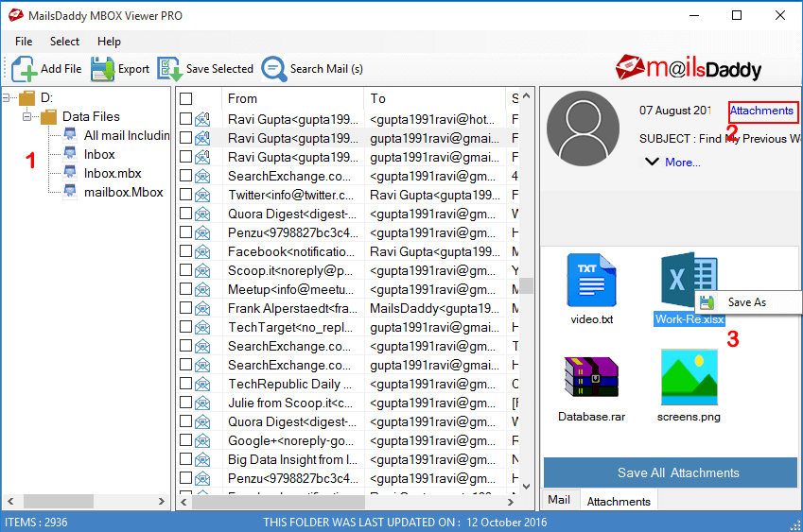Screen dimensions: 803x532
Task: Click the Data Files folder icon
Action: (x=48, y=116)
